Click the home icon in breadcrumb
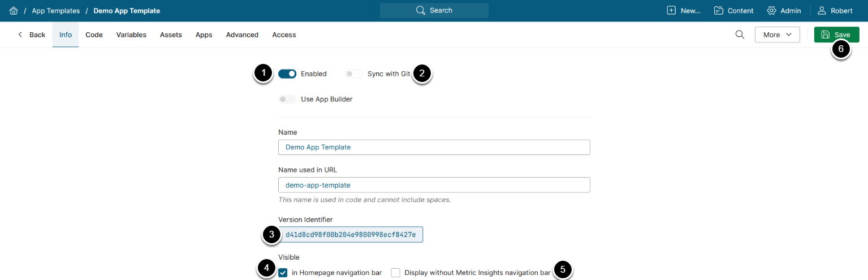 point(14,11)
